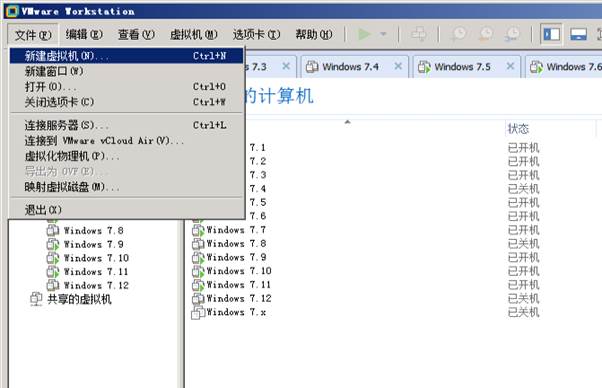Close the Windows 7.4 tab
This screenshot has height=388, width=602.
(398, 66)
